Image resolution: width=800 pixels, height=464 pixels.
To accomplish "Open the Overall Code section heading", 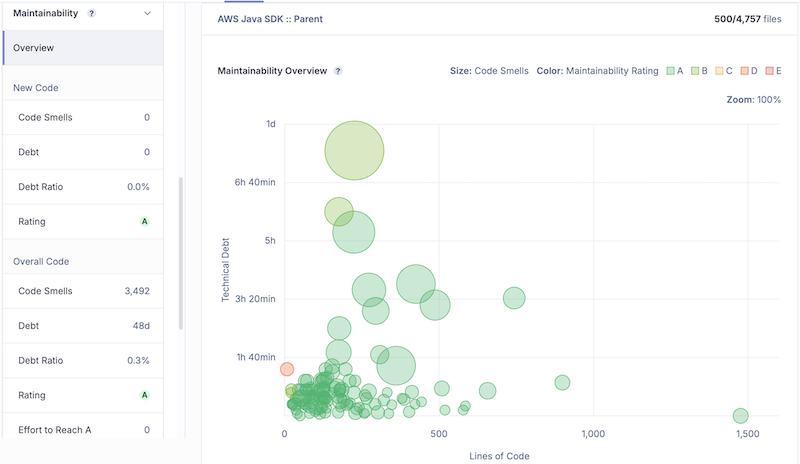I will click(x=41, y=261).
